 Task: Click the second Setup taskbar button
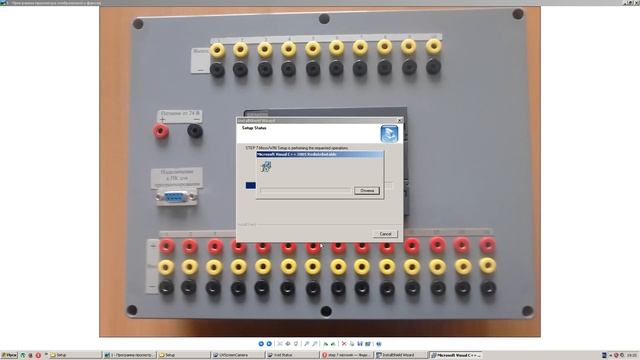[x=183, y=355]
